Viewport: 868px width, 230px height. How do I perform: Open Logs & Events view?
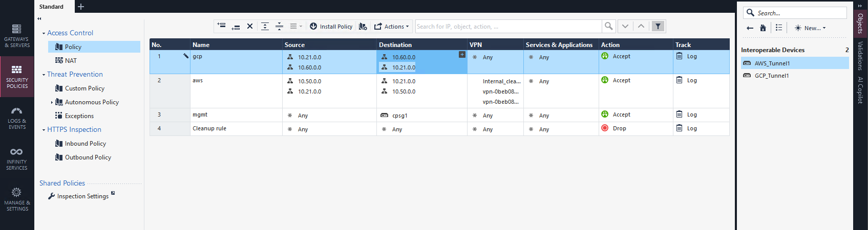pyautogui.click(x=17, y=118)
